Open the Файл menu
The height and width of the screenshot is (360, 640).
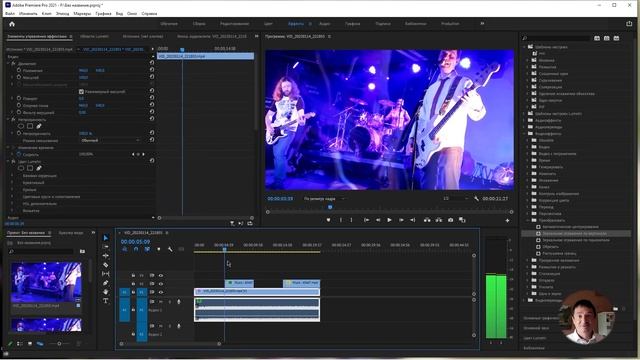(10, 13)
